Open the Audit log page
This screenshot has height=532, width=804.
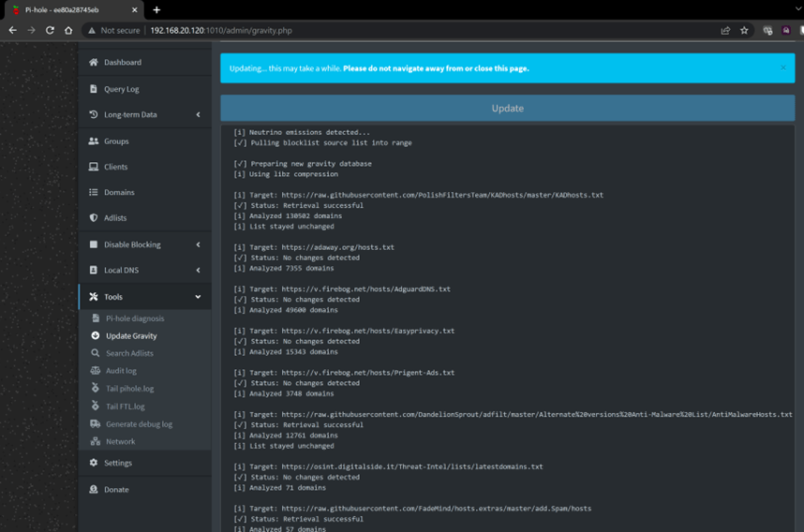tap(121, 371)
